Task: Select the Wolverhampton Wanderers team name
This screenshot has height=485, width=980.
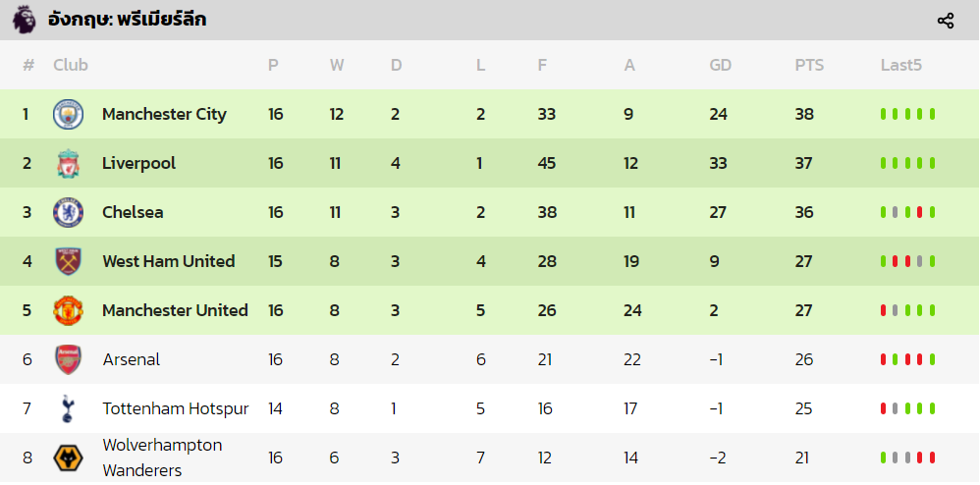Action: tap(162, 458)
